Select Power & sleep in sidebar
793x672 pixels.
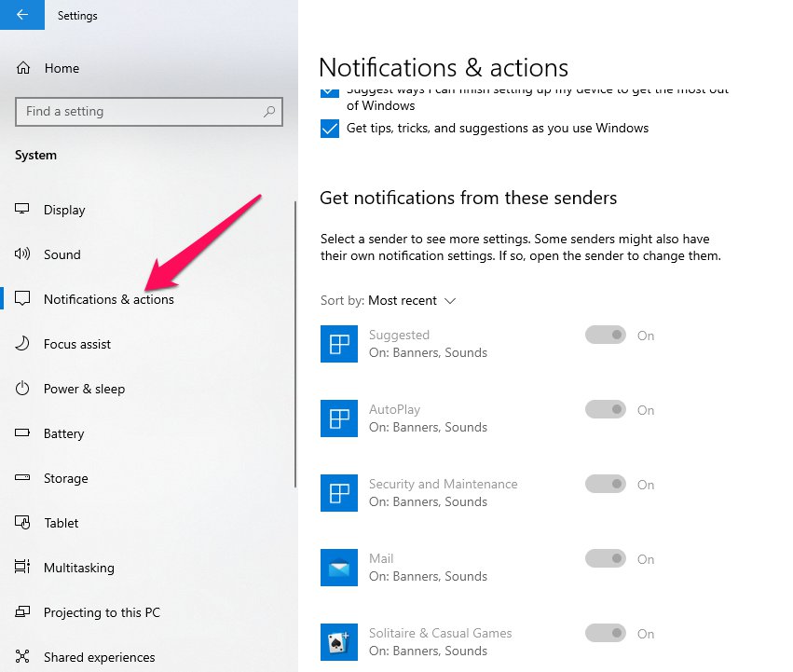pyautogui.click(x=84, y=389)
